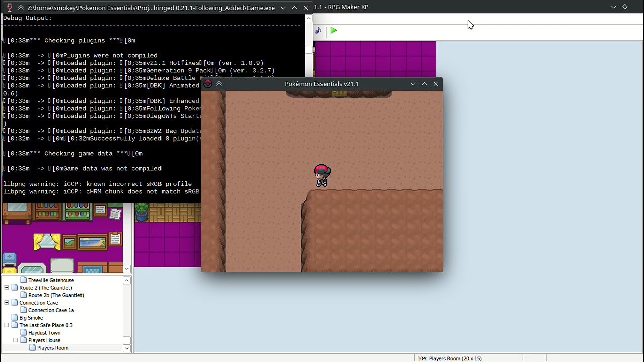644x362 pixels.
Task: Pick the landscape painting tile in tileset palette
Action: [x=92, y=243]
